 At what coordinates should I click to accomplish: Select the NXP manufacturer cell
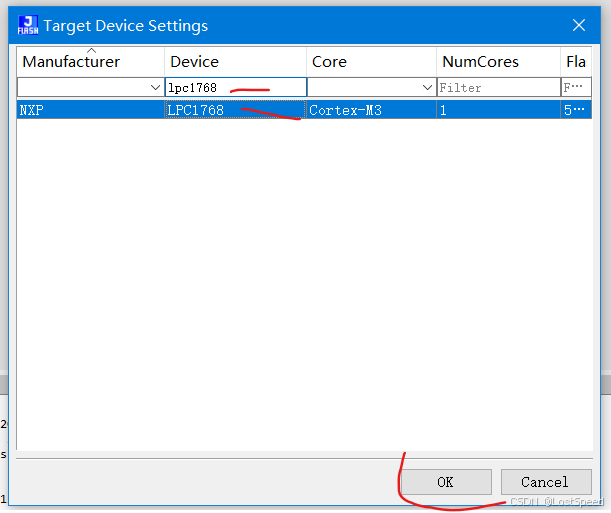tap(90, 110)
